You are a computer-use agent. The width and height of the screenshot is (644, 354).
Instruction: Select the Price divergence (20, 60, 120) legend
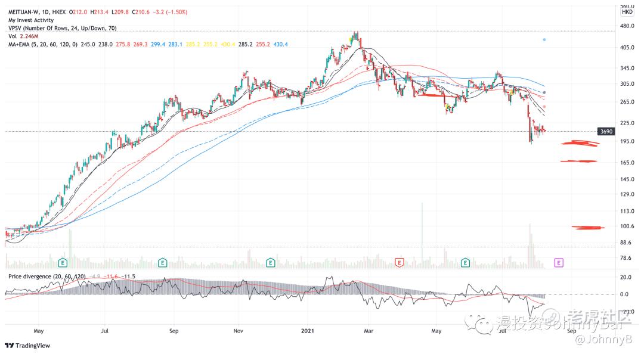pyautogui.click(x=47, y=277)
